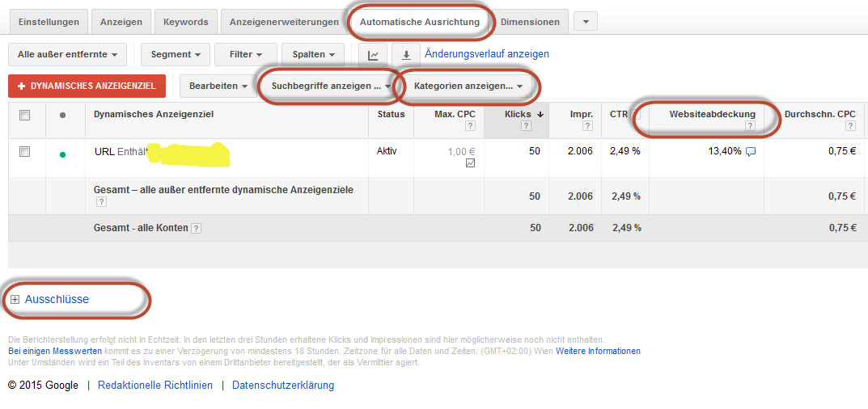Open the Bearbeiten dropdown
Screen dimensions: 868x409
[x=218, y=86]
